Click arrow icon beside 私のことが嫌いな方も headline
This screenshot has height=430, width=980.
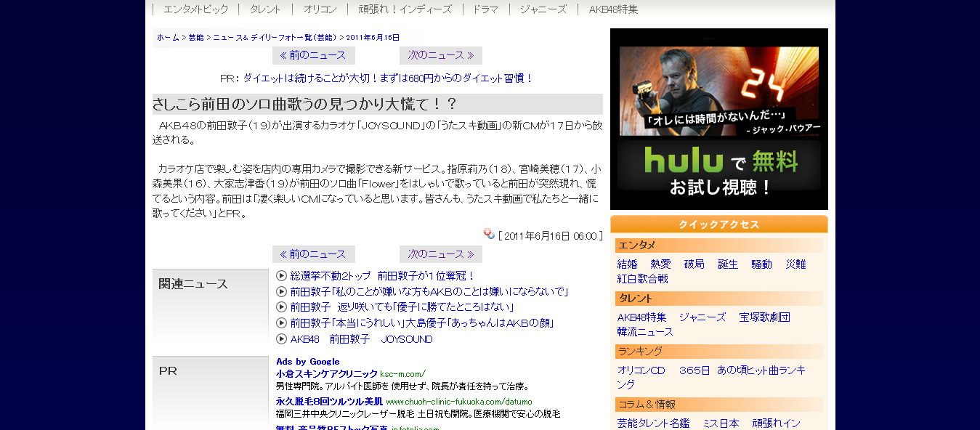(x=282, y=291)
